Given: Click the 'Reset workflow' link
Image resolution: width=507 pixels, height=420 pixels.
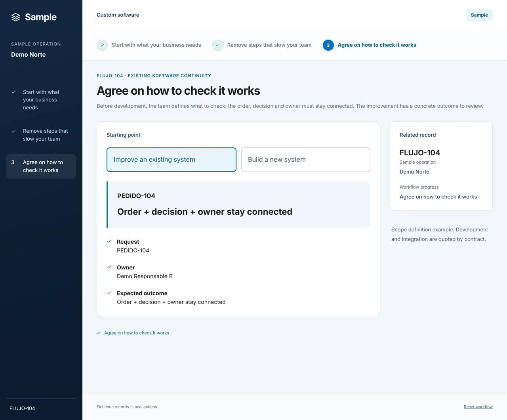Looking at the screenshot, I should [478, 407].
